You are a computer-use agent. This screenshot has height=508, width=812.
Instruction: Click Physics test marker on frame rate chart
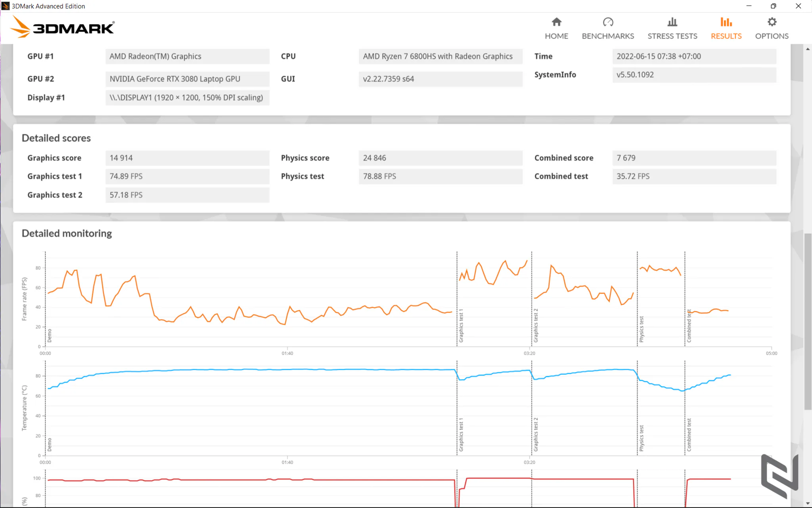[x=642, y=329]
